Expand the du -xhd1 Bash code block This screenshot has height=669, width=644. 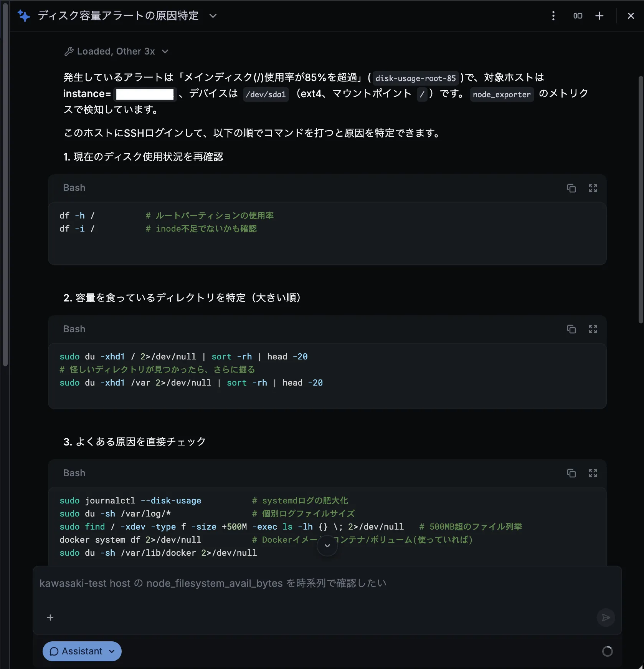[593, 329]
